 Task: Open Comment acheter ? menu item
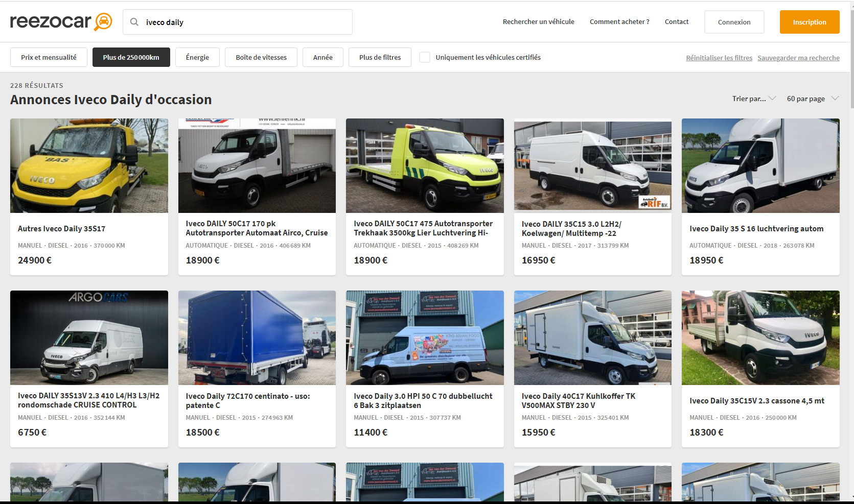tap(619, 21)
